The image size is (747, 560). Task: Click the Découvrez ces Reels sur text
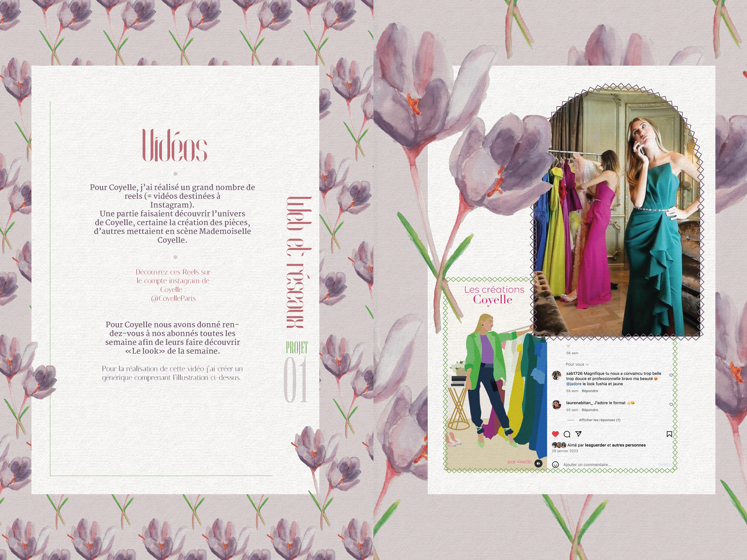tap(173, 272)
